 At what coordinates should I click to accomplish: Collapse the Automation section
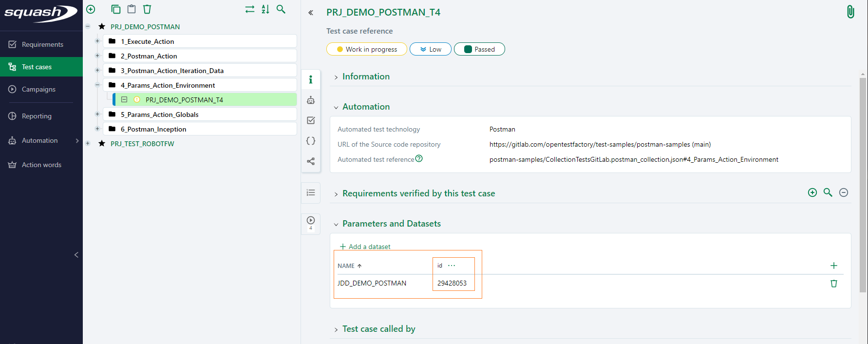click(365, 107)
